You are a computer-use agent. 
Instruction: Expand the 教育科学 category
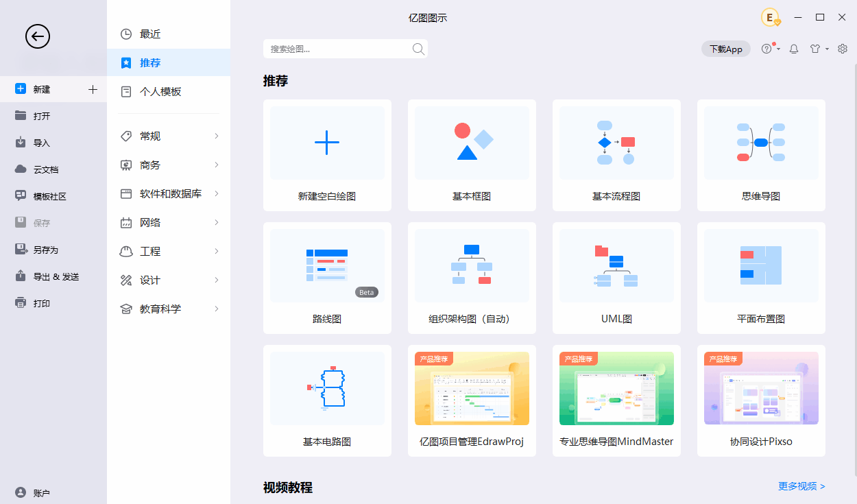[165, 309]
